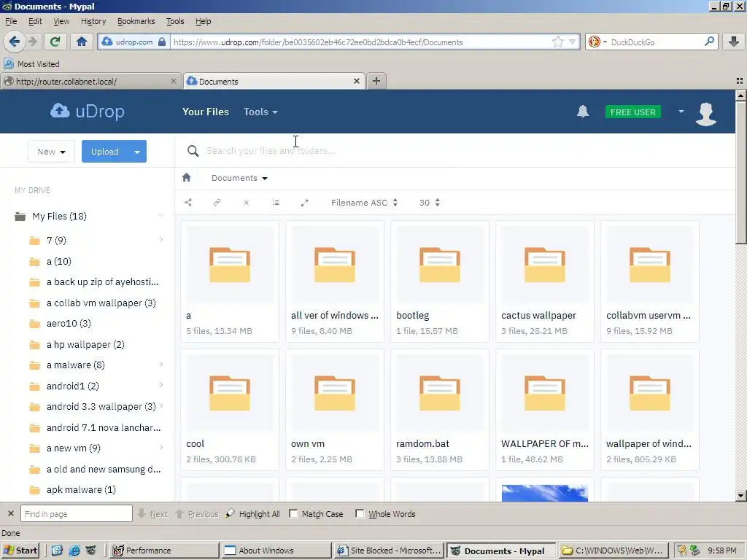This screenshot has height=560, width=747.
Task: Click the Upload button
Action: [x=105, y=152]
